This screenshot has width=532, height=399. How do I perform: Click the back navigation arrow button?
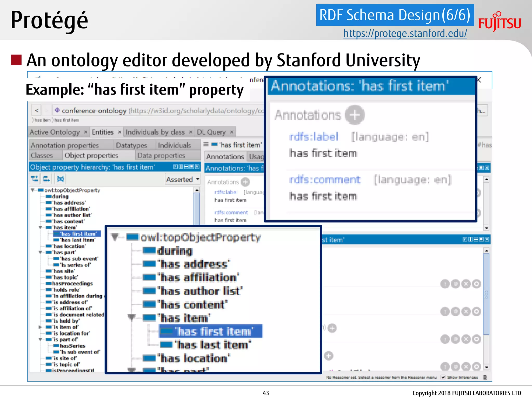tap(37, 111)
